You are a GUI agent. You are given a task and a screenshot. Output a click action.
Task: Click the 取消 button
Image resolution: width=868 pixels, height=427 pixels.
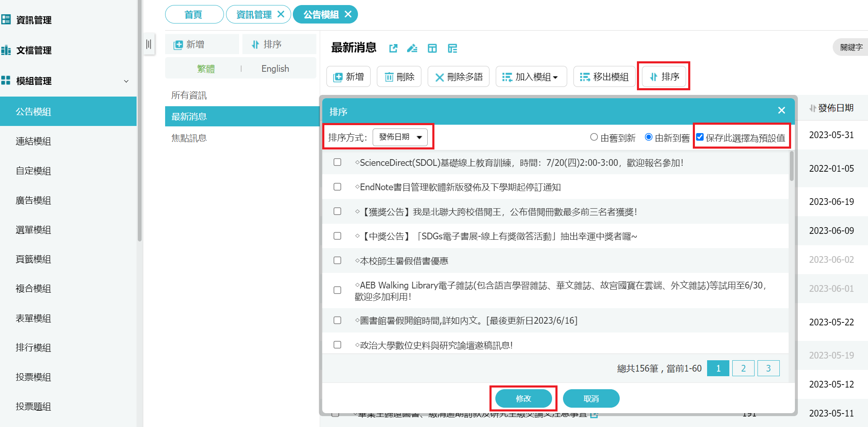[591, 398]
